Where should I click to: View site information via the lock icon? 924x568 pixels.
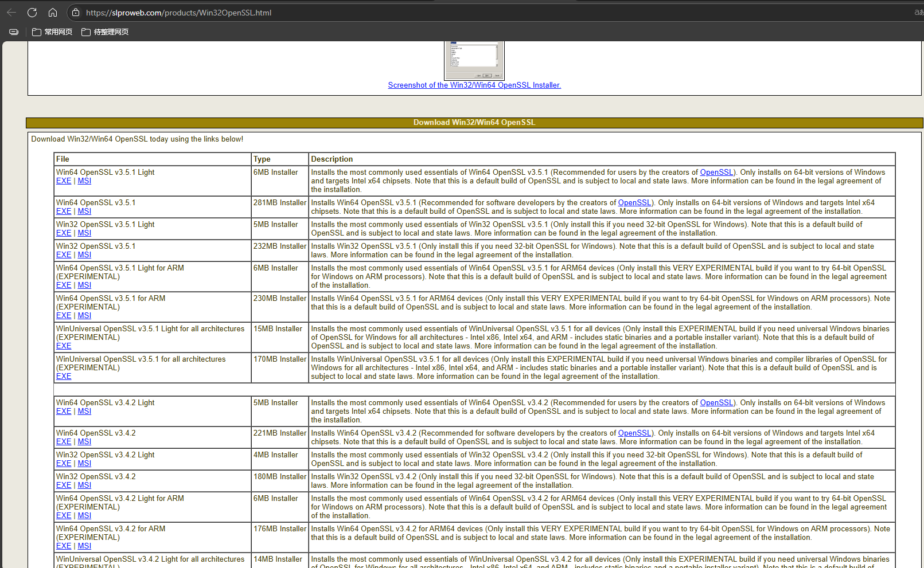pyautogui.click(x=76, y=12)
